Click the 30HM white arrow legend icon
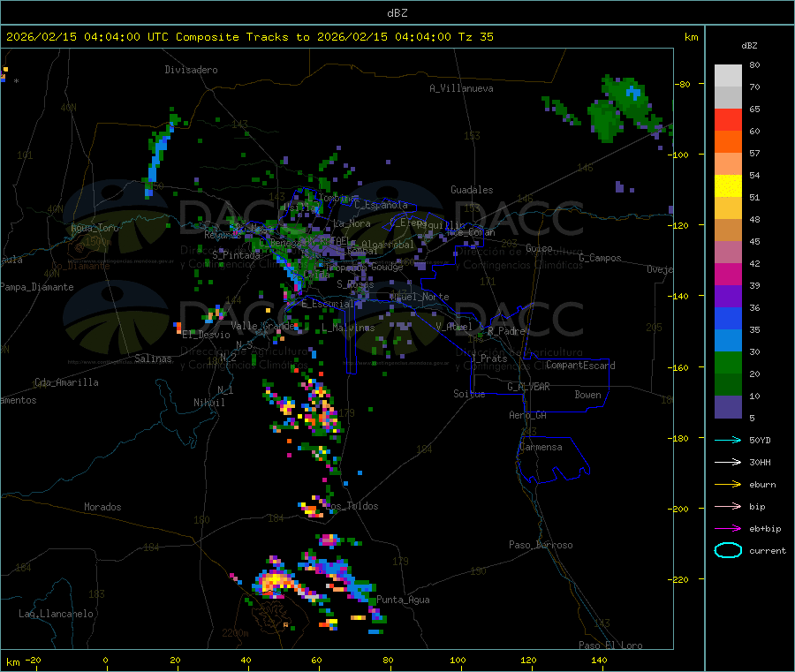 click(728, 462)
